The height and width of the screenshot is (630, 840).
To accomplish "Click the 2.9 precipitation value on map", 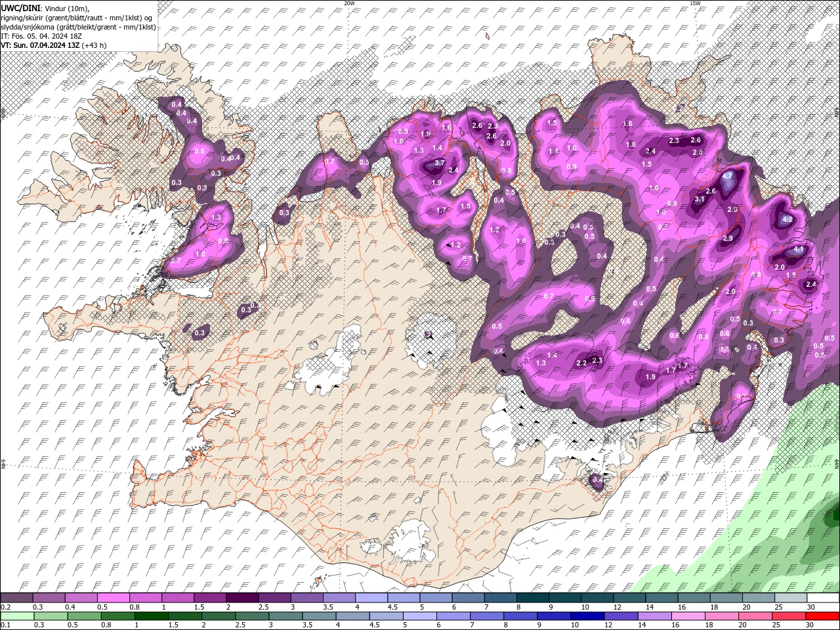I will [728, 239].
